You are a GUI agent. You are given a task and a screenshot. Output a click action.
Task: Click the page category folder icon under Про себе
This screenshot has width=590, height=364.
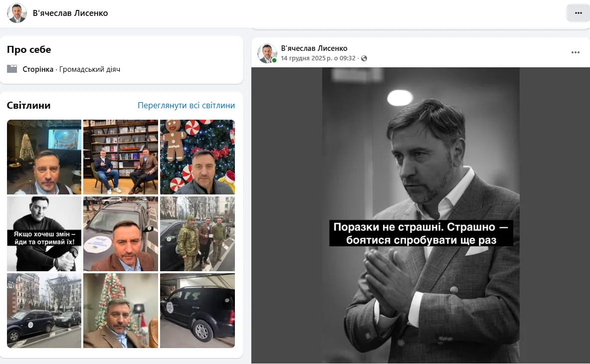point(12,69)
